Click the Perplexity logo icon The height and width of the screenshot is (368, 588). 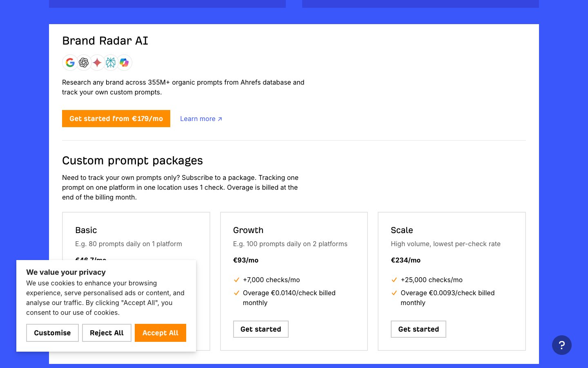point(111,63)
